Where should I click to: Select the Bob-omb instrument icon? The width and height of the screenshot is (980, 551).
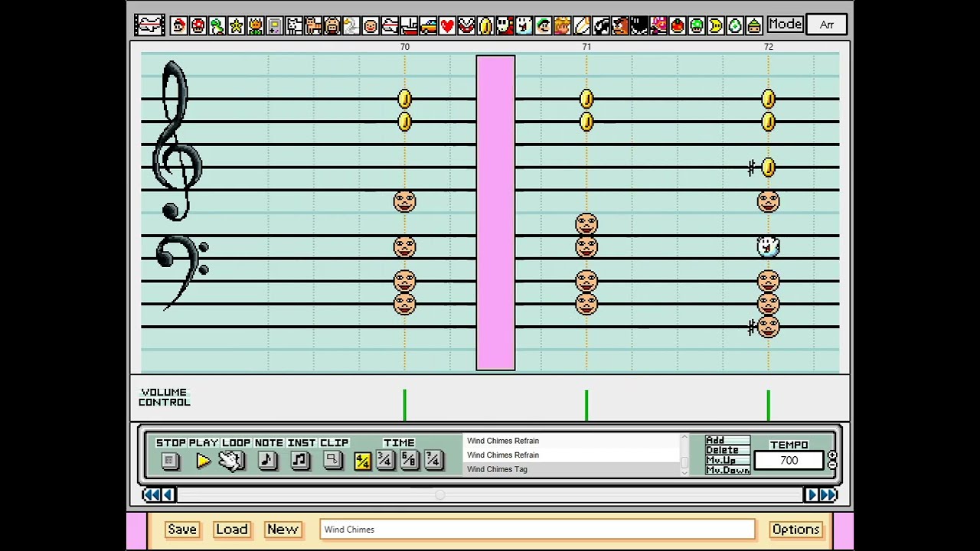pyautogui.click(x=639, y=25)
